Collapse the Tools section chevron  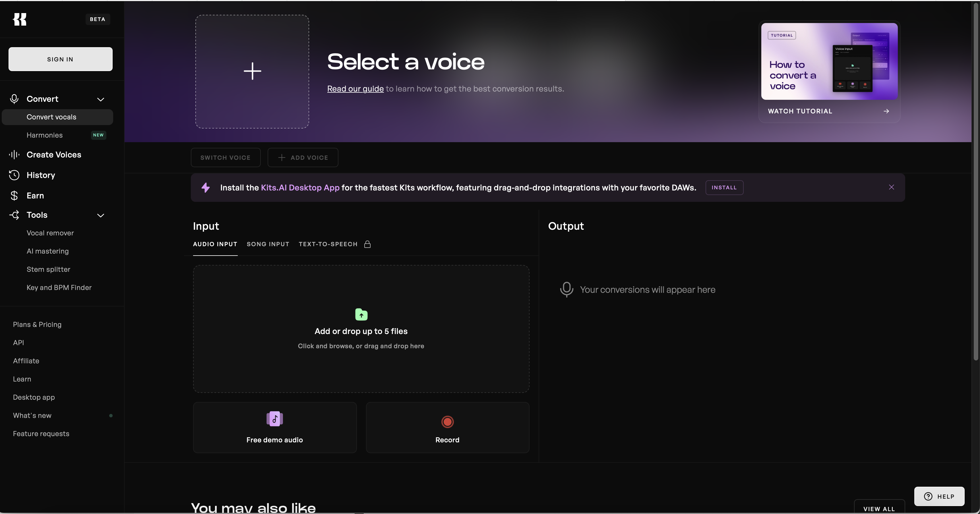click(x=100, y=215)
